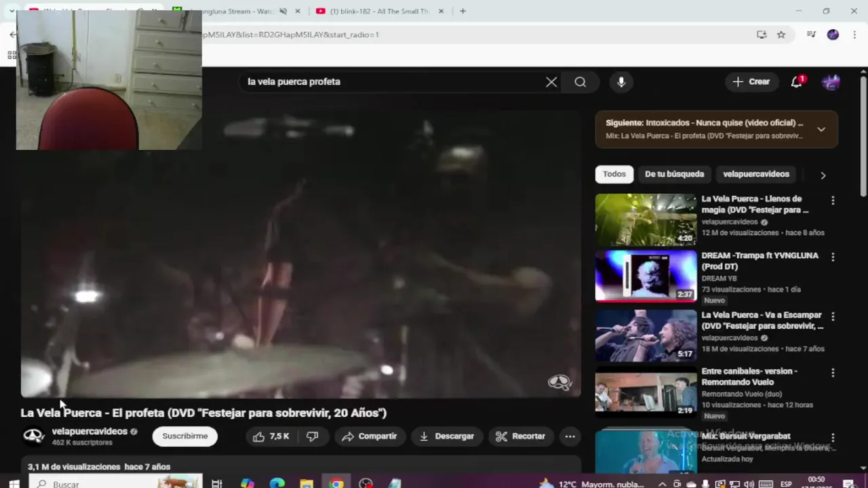Viewport: 868px width, 488px height.
Task: Show hidden system tray icons
Action: pyautogui.click(x=663, y=484)
